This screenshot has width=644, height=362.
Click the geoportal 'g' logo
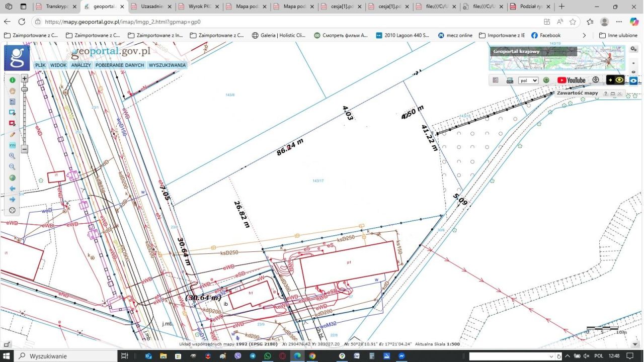tap(17, 57)
